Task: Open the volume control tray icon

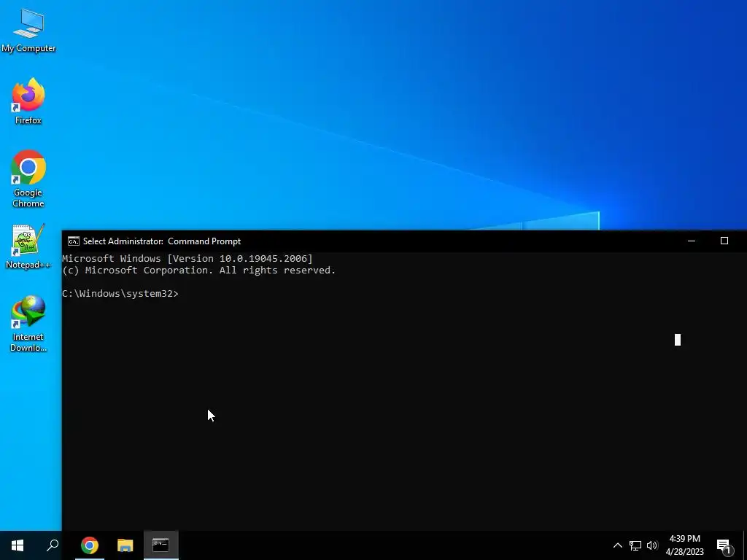Action: 652,545
